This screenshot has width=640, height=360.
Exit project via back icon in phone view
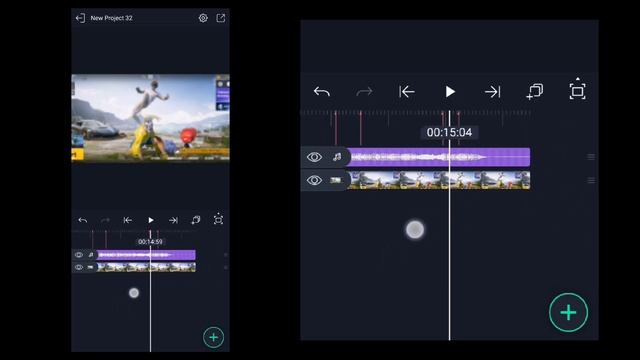(x=80, y=18)
